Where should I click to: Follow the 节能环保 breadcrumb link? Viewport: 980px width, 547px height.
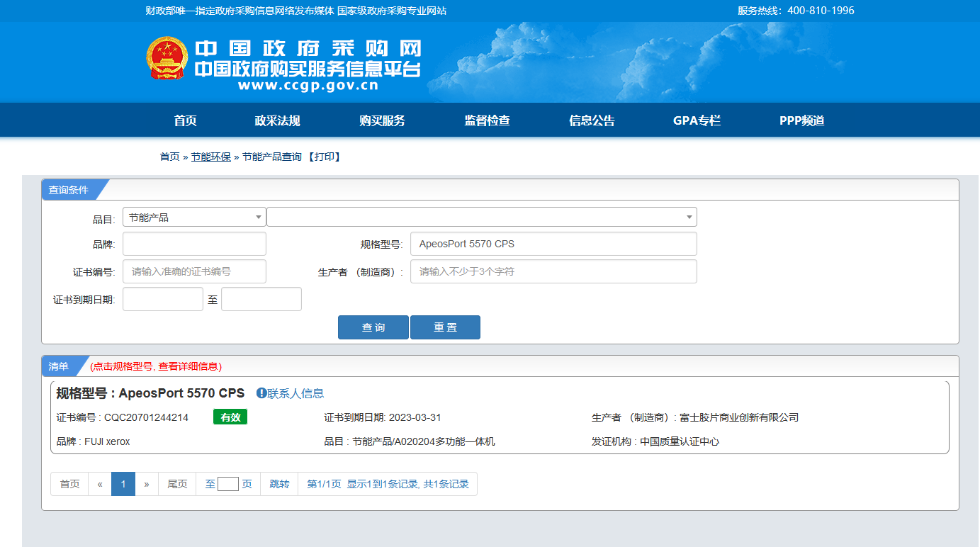(x=211, y=157)
